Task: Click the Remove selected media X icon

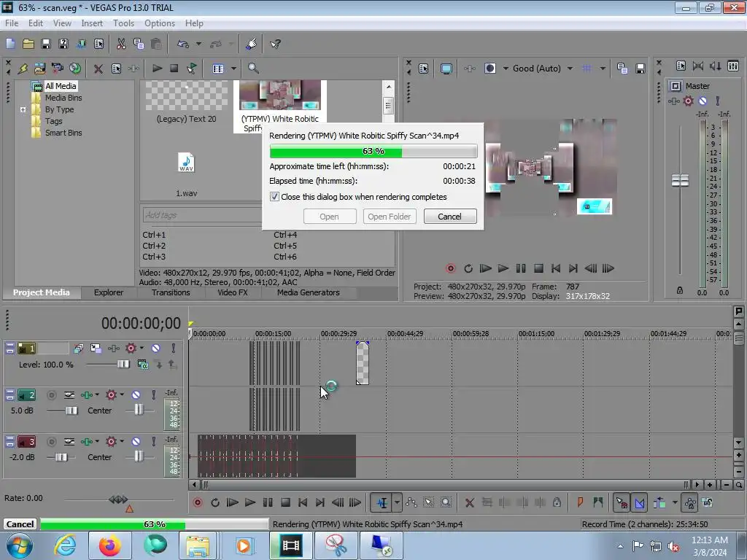Action: (x=98, y=69)
